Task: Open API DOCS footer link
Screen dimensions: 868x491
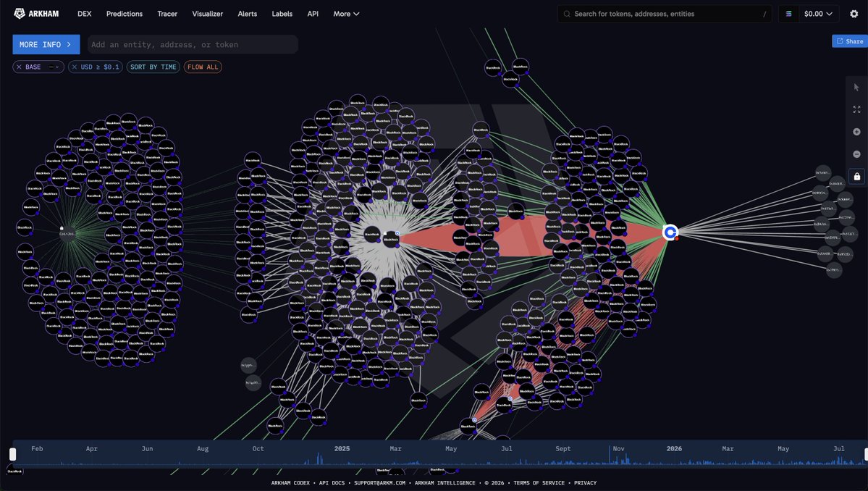Action: [332, 483]
